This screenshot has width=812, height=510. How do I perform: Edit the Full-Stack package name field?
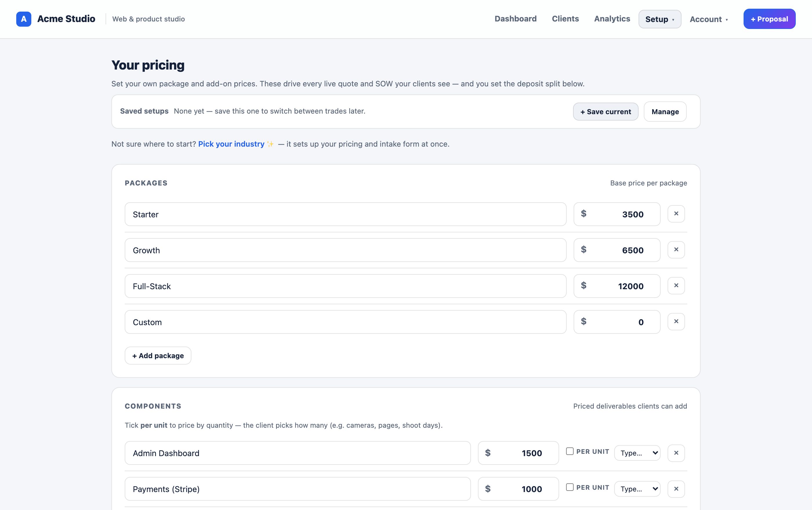point(345,286)
